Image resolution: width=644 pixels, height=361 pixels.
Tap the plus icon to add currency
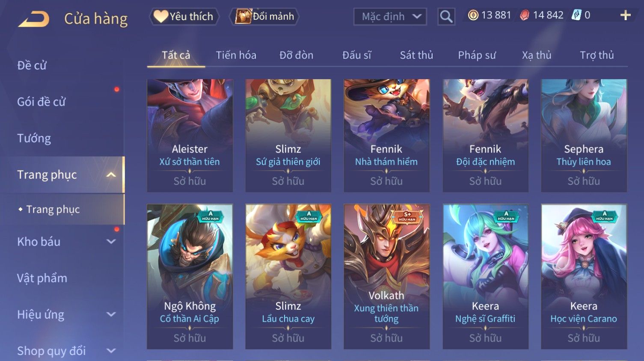pos(625,15)
